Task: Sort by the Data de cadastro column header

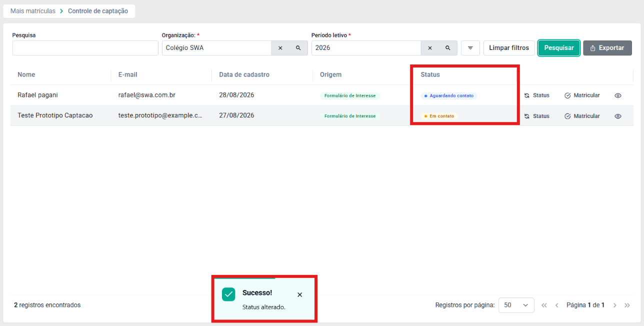Action: (x=244, y=74)
